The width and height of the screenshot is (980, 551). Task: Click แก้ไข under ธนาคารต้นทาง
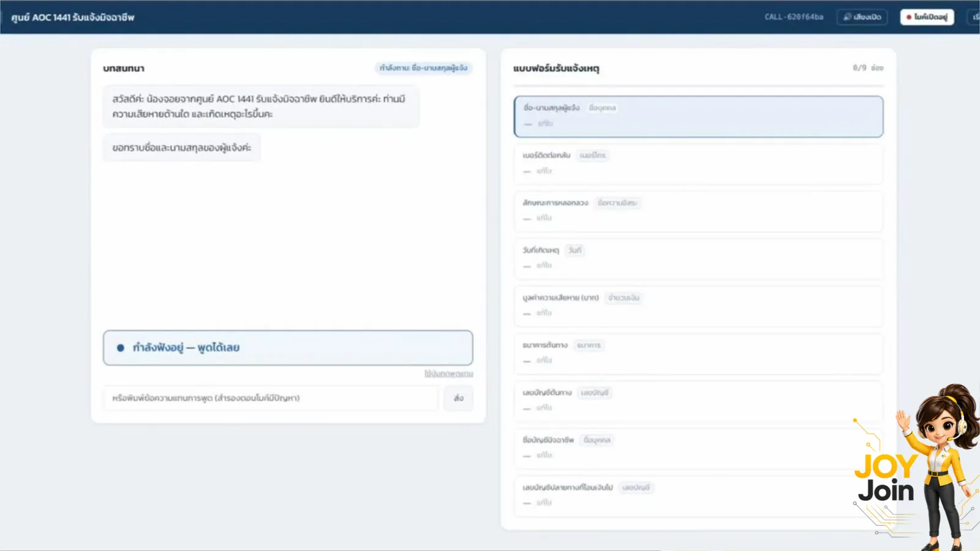[x=544, y=360]
